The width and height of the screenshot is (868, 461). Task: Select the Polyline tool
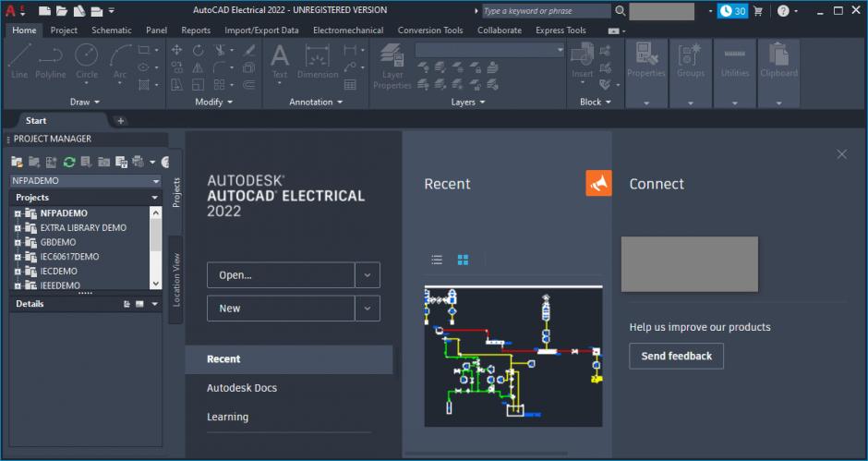51,61
